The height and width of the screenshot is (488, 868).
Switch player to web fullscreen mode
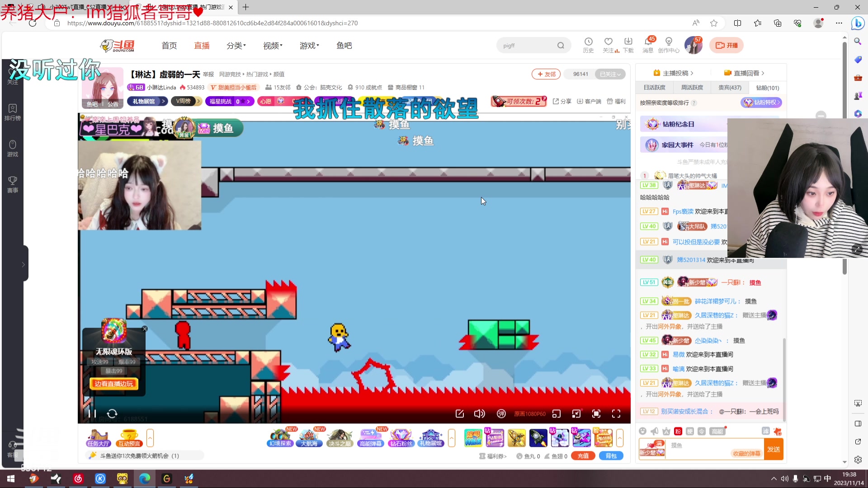click(596, 413)
